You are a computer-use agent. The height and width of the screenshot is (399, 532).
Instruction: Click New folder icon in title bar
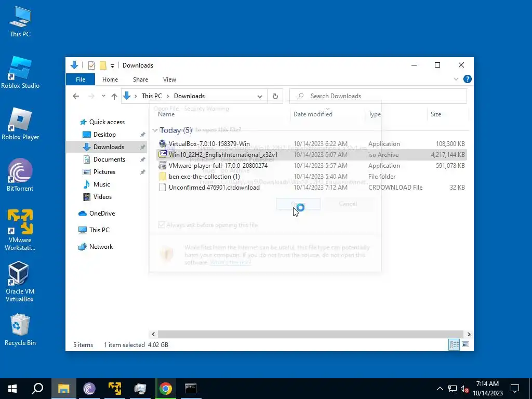[x=103, y=65]
